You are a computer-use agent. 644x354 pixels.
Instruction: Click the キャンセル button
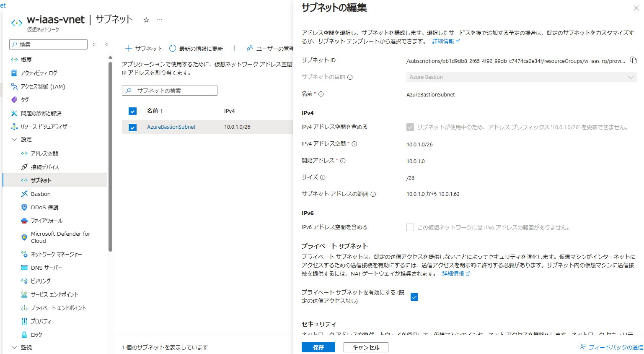pos(366,347)
